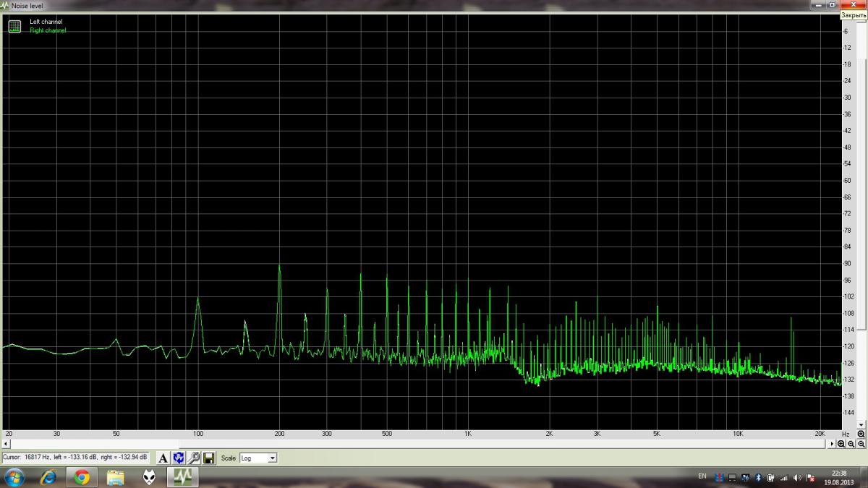Click the '10K' frequency axis label
The image size is (868, 488).
click(738, 434)
